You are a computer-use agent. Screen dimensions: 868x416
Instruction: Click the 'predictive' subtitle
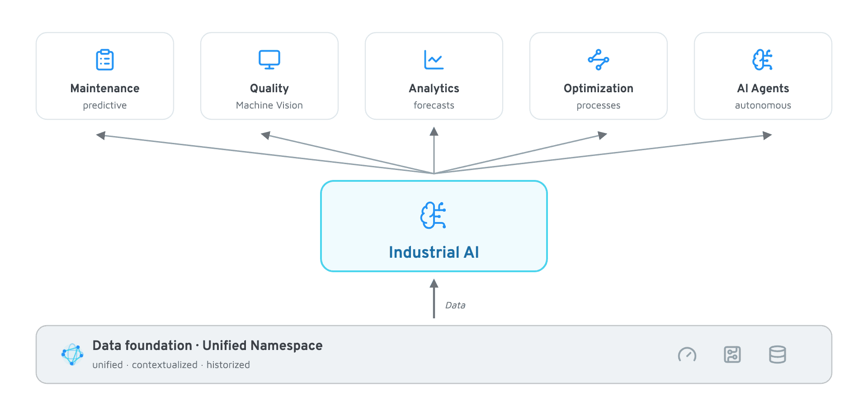[x=105, y=105]
